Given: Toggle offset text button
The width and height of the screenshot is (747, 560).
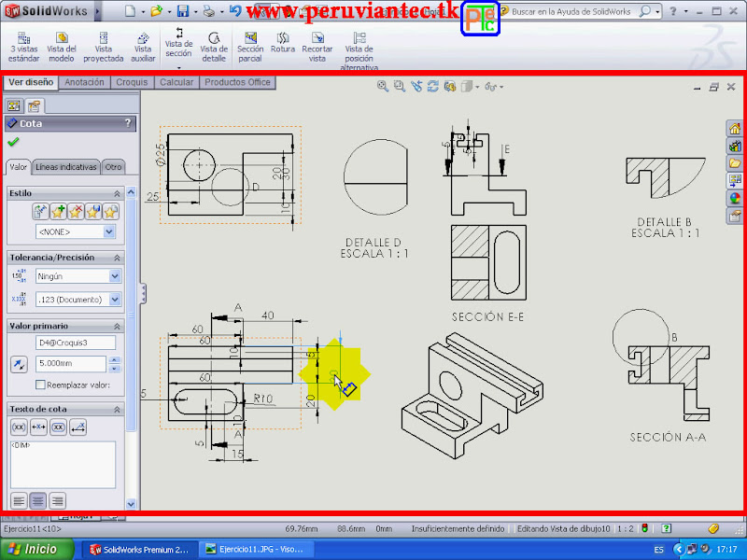Looking at the screenshot, I should (x=78, y=427).
